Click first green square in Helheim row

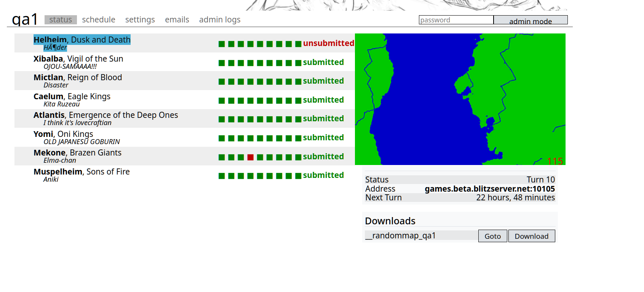tap(222, 44)
